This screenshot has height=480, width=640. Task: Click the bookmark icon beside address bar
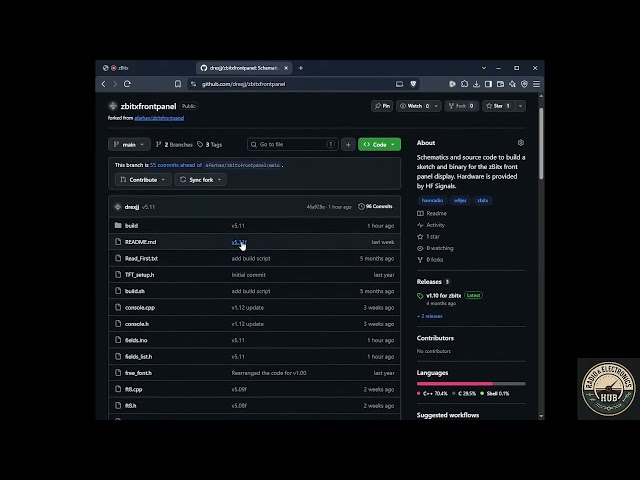click(x=178, y=84)
